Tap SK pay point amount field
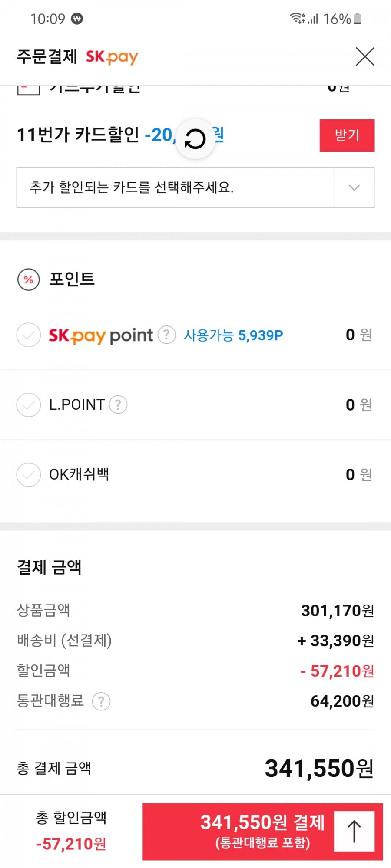The width and height of the screenshot is (391, 868). click(359, 335)
